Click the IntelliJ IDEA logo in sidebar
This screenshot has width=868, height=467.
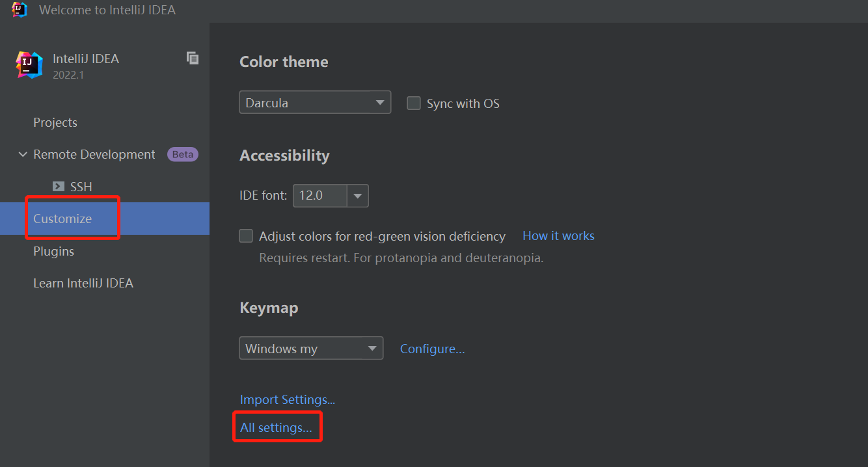(29, 65)
